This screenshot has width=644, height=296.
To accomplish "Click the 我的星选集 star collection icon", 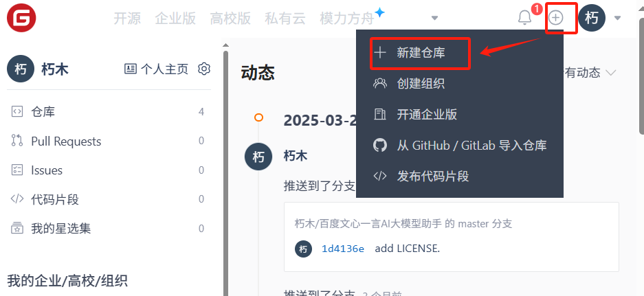I will [x=17, y=228].
